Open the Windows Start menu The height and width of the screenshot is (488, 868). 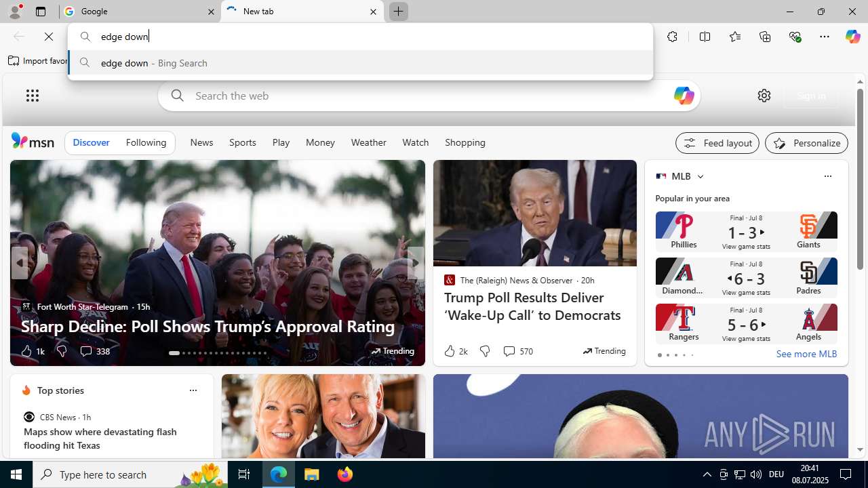(16, 474)
